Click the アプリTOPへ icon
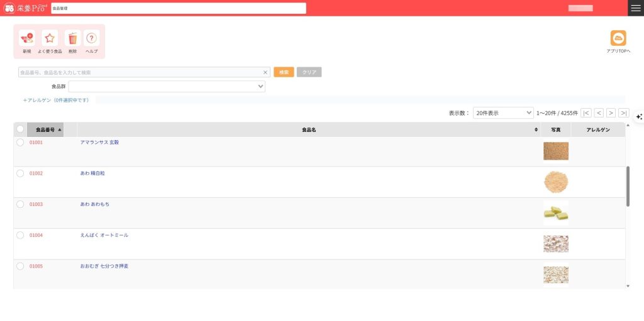This screenshot has height=321, width=644. pos(618,38)
